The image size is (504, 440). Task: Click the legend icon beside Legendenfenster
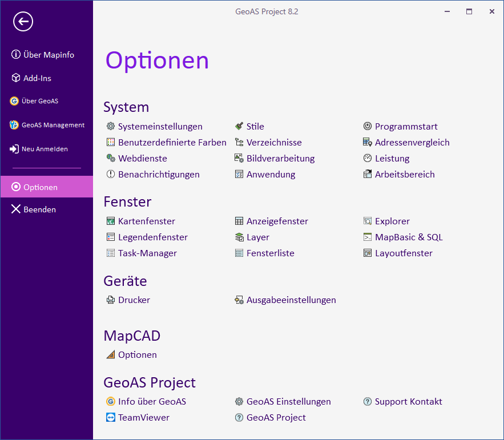(111, 237)
